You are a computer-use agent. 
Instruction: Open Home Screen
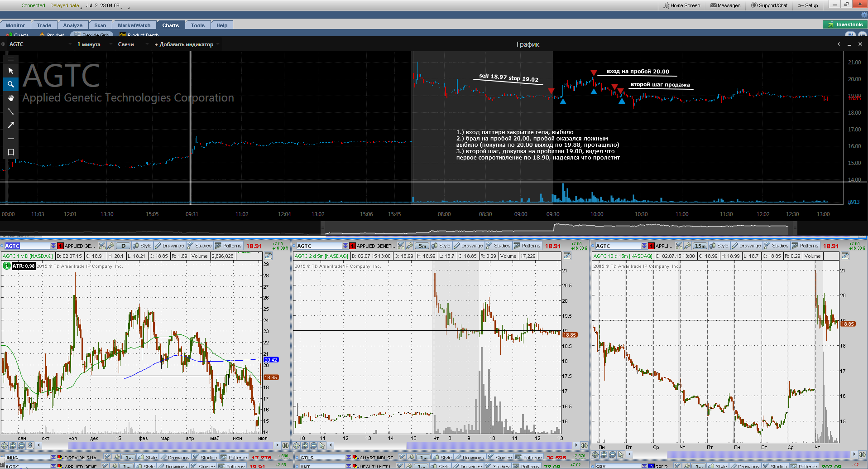[x=681, y=5]
